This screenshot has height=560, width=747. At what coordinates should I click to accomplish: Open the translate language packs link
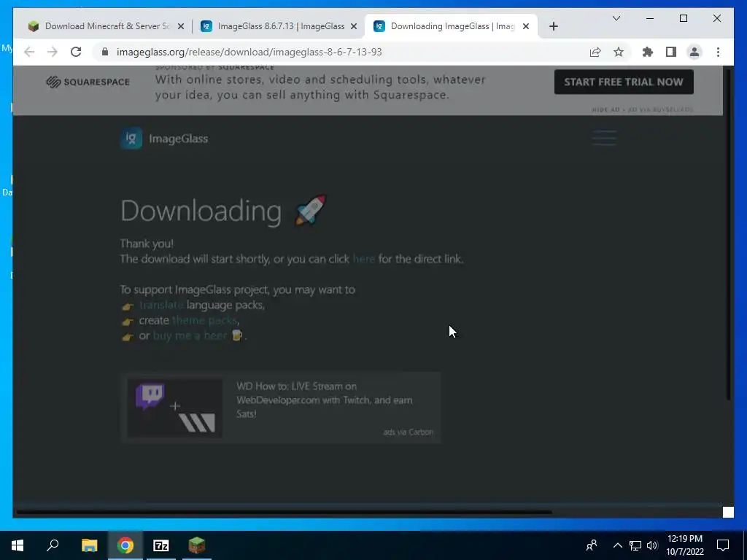[161, 305]
